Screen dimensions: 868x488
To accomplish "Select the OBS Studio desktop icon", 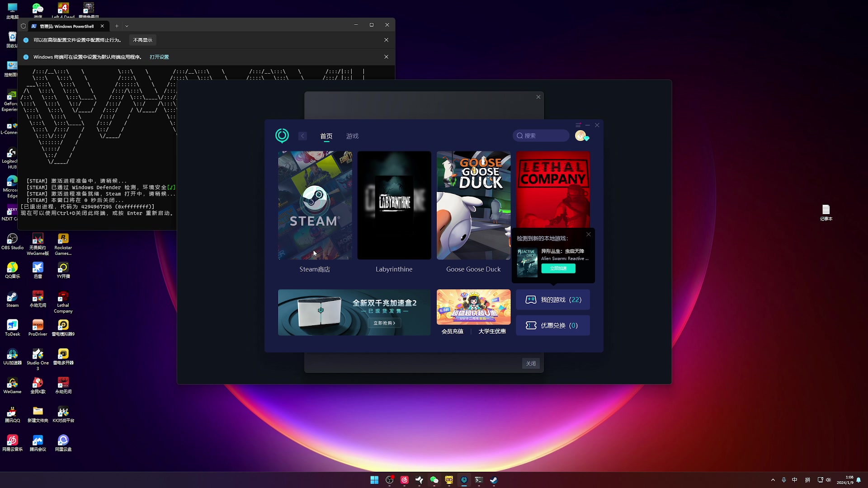I will pos(12,242).
